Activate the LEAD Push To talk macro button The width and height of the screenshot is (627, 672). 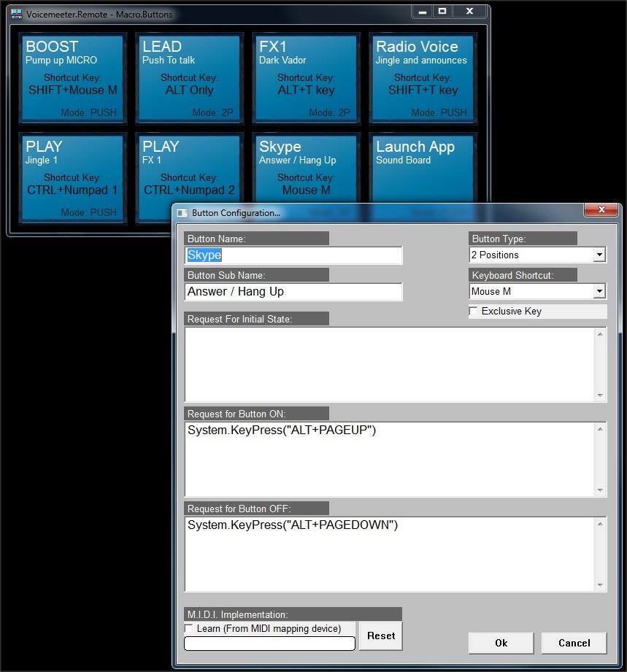[x=189, y=79]
